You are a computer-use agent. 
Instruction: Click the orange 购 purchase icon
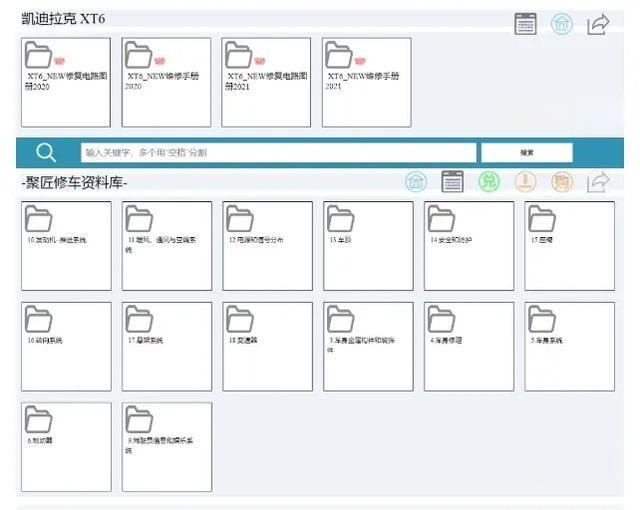[562, 181]
